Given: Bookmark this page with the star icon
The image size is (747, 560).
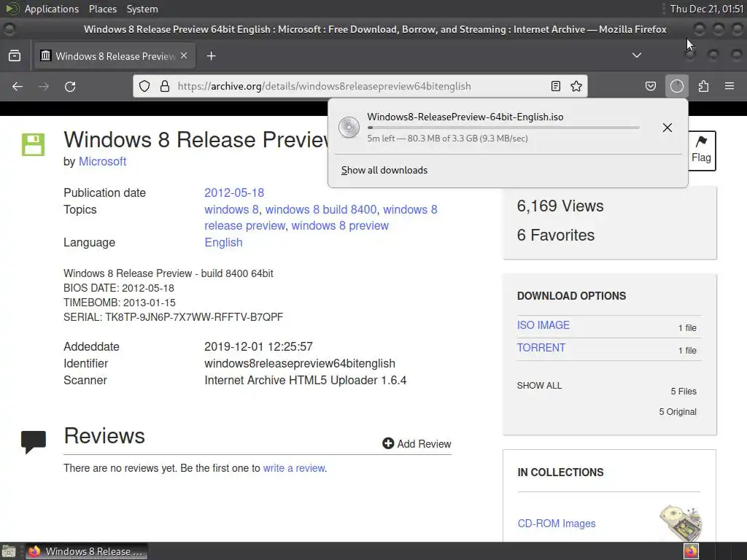Looking at the screenshot, I should pyautogui.click(x=576, y=86).
